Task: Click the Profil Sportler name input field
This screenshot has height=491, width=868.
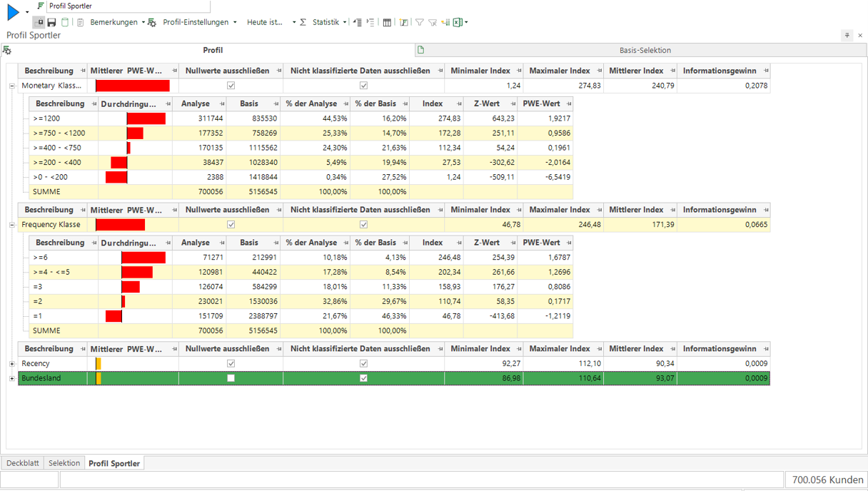Action: tap(128, 6)
